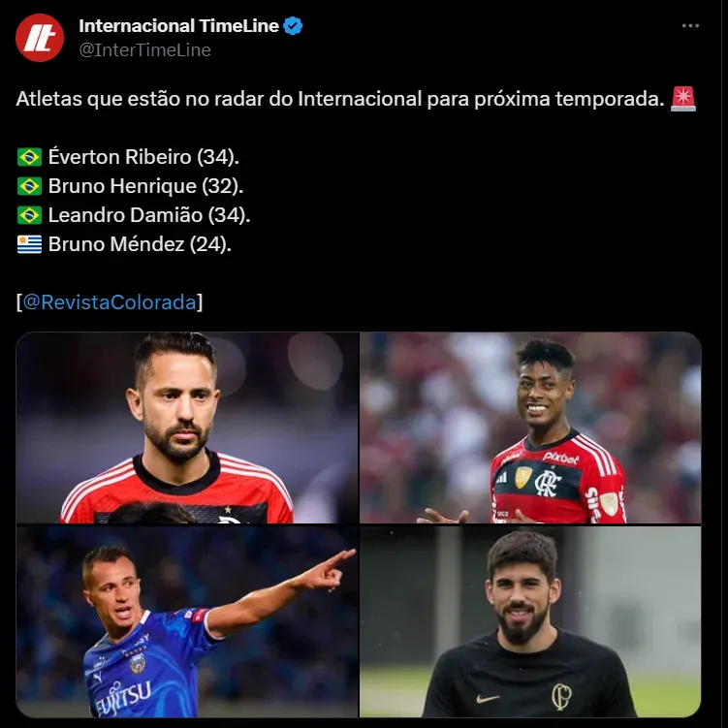Click the Brazil flag beside Bruno Henrique
The image size is (728, 728).
30,186
